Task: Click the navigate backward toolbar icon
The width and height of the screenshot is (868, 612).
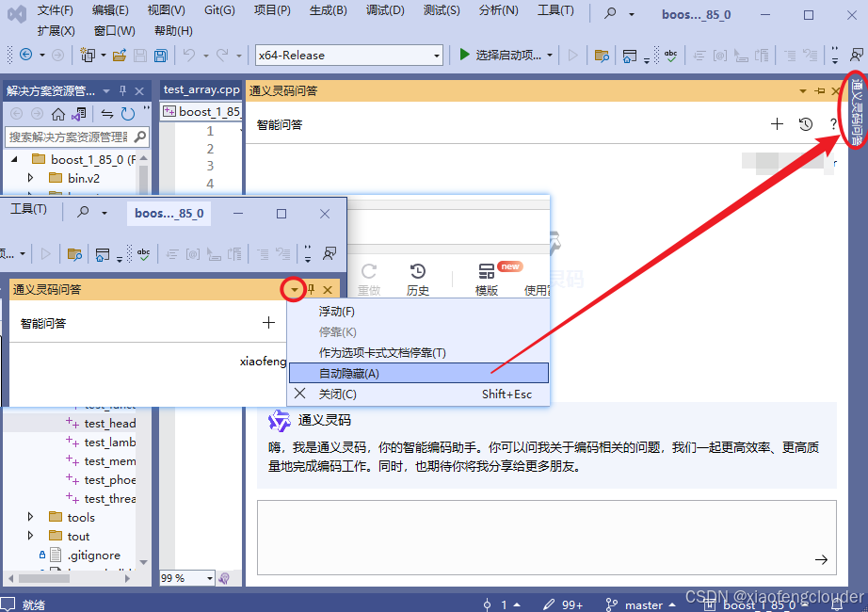Action: [x=25, y=55]
